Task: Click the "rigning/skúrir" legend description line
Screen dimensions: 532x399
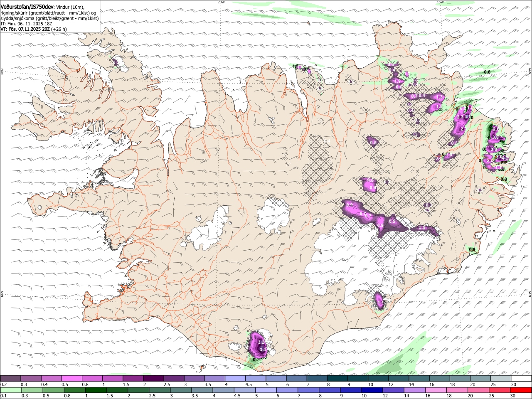Action: tap(48, 12)
